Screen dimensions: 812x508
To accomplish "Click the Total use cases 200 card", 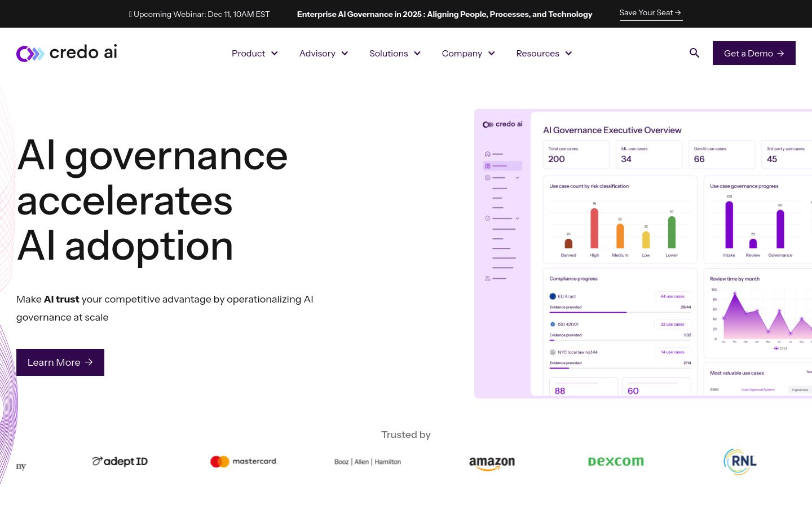I will [x=576, y=155].
